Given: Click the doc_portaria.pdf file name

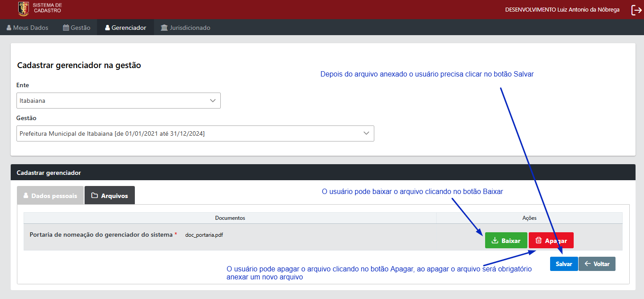Looking at the screenshot, I should tap(204, 235).
